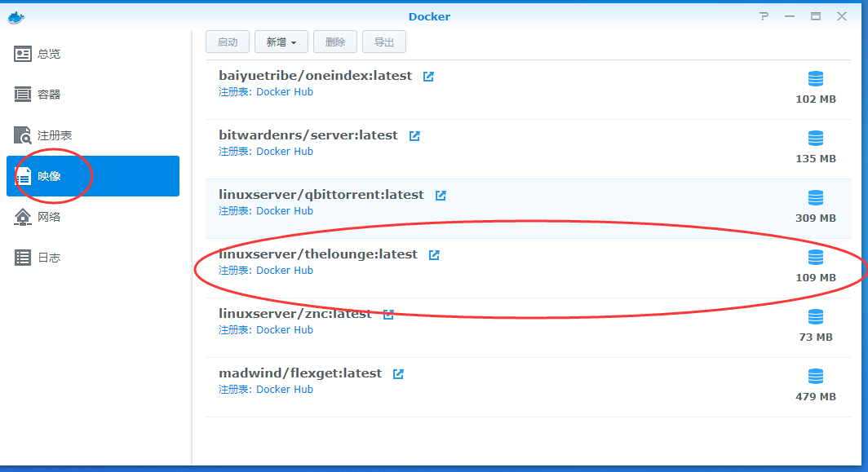Click the 109 MB size value
The height and width of the screenshot is (472, 868).
(x=816, y=278)
